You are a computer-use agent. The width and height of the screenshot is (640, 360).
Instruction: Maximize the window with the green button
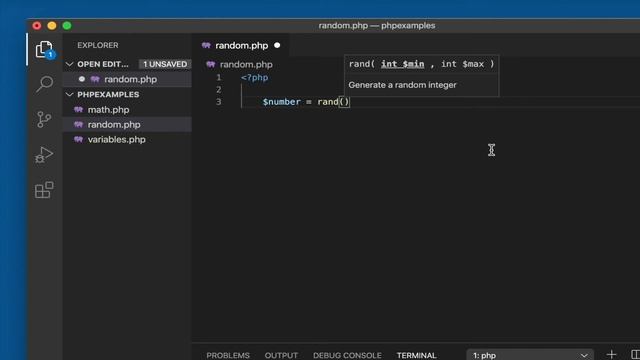tap(67, 26)
